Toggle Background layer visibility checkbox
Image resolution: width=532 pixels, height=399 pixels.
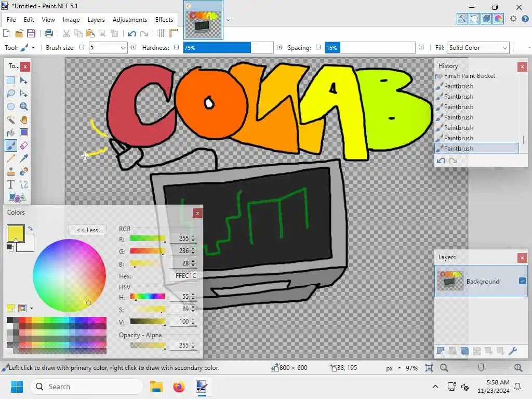click(x=522, y=281)
